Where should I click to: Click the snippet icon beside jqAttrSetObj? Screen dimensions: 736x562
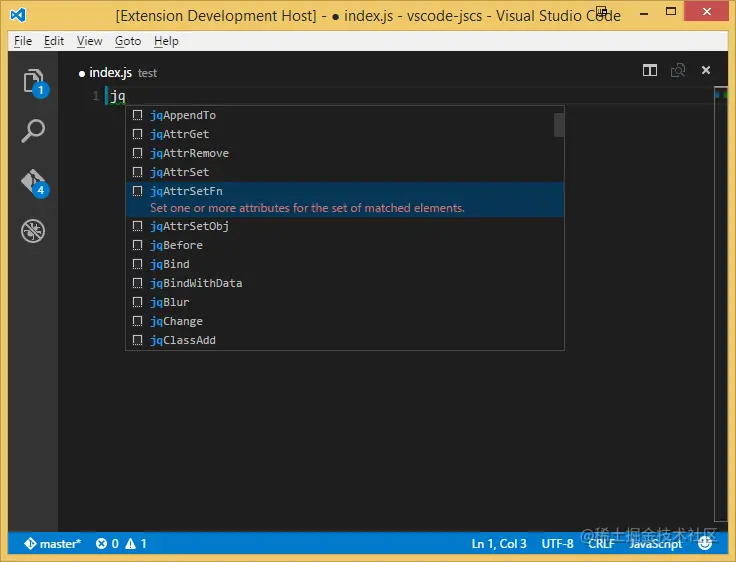[x=137, y=226]
